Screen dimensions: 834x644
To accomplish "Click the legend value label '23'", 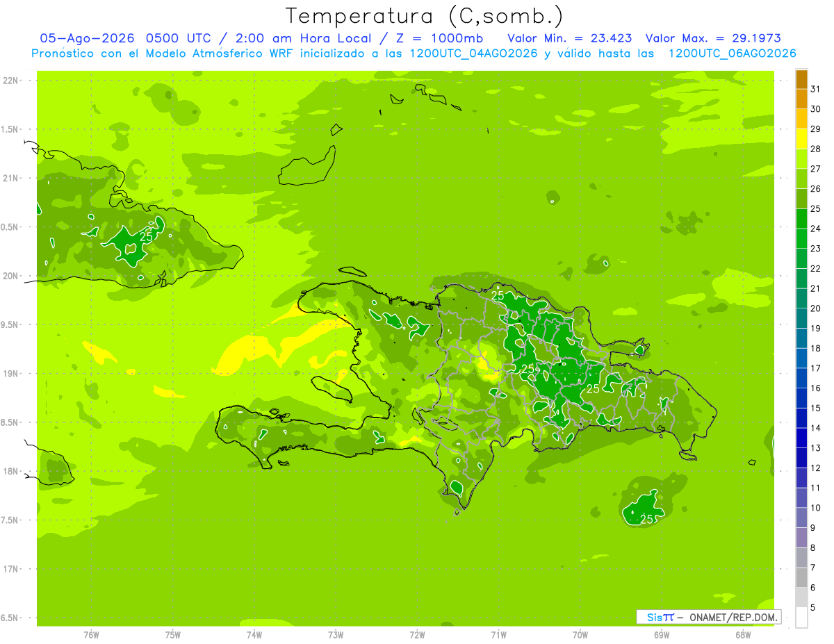I will click(x=815, y=249).
